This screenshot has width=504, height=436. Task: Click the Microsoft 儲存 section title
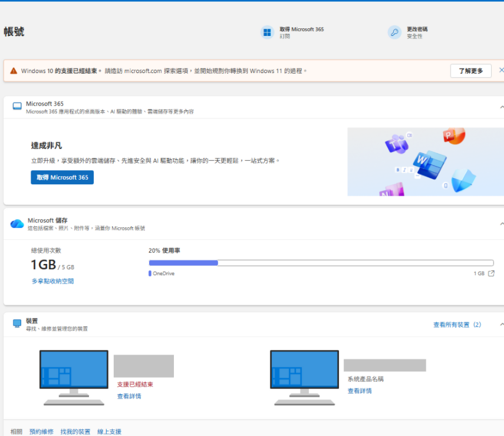[48, 220]
